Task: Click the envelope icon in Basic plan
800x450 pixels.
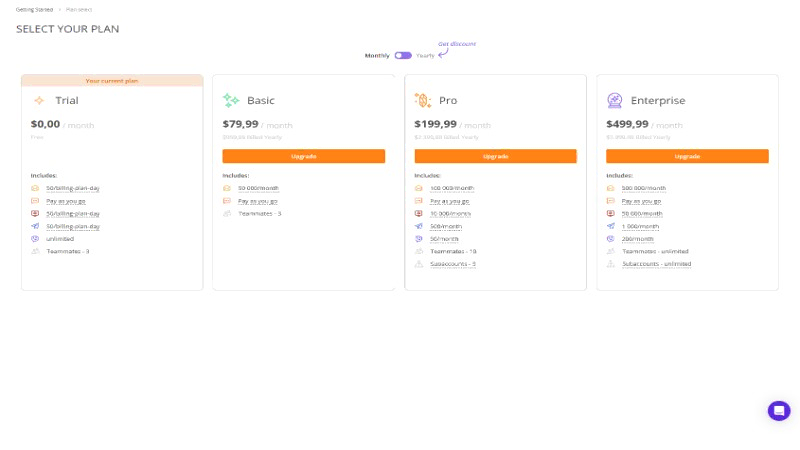Action: [227, 188]
